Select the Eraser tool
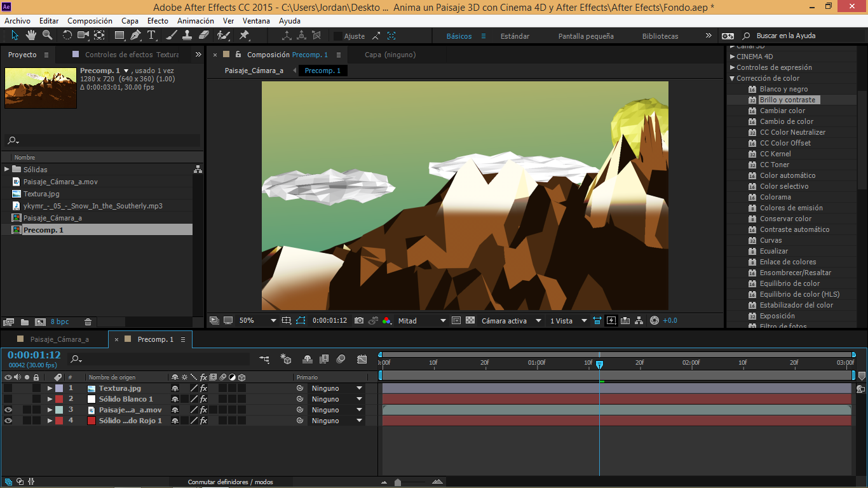The height and width of the screenshot is (488, 868). [204, 36]
